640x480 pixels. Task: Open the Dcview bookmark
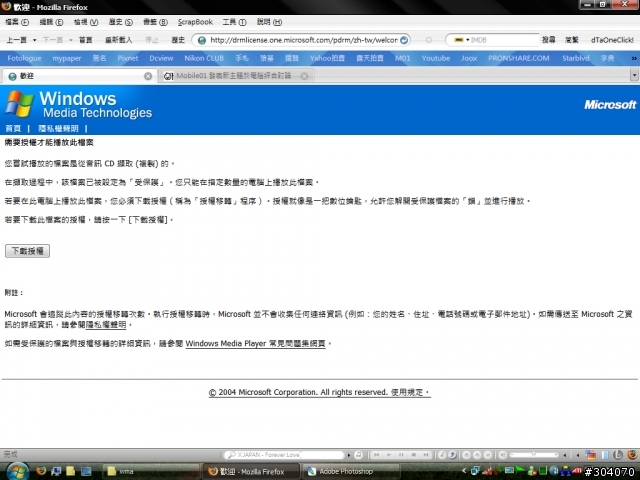click(x=161, y=58)
